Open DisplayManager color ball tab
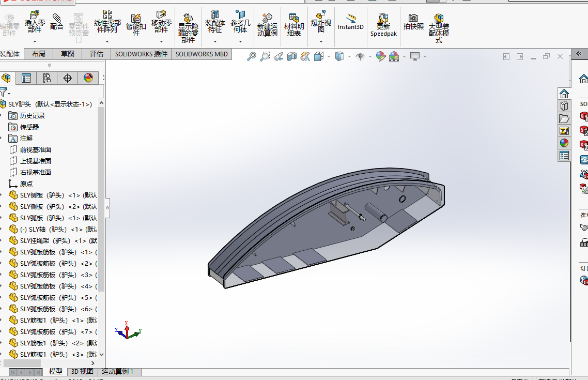Image resolution: width=588 pixels, height=380 pixels. 88,78
